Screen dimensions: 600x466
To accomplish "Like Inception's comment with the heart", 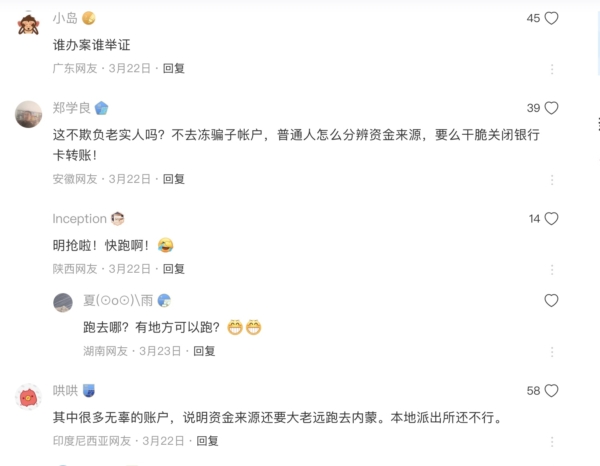I will [551, 219].
